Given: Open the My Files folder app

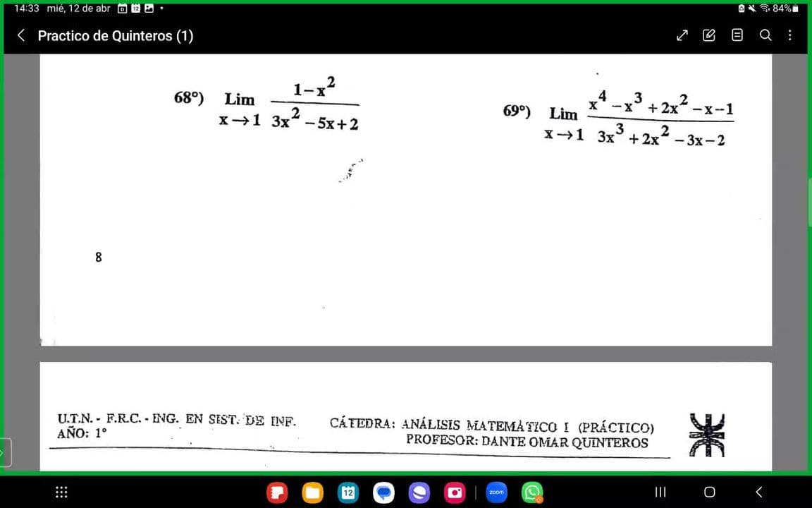Looking at the screenshot, I should pyautogui.click(x=312, y=492).
